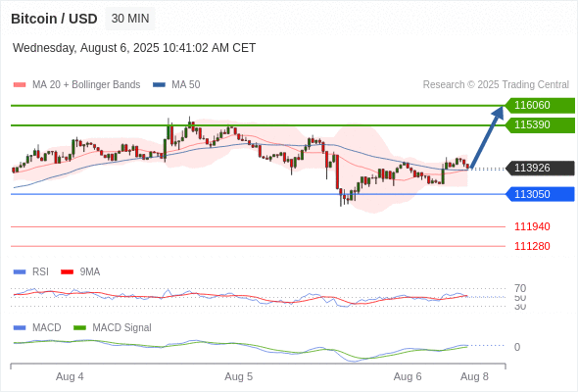This screenshot has width=578, height=392.
Task: Click the Aug 6 date axis label
Action: point(408,377)
